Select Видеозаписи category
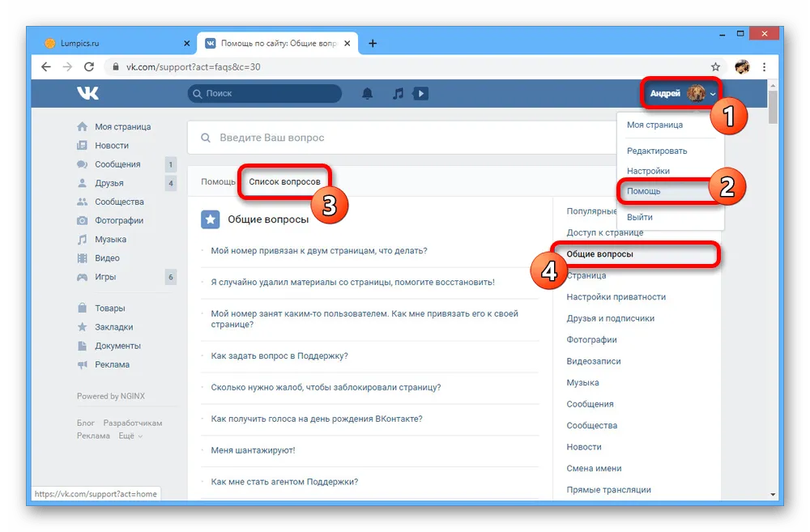 point(594,362)
